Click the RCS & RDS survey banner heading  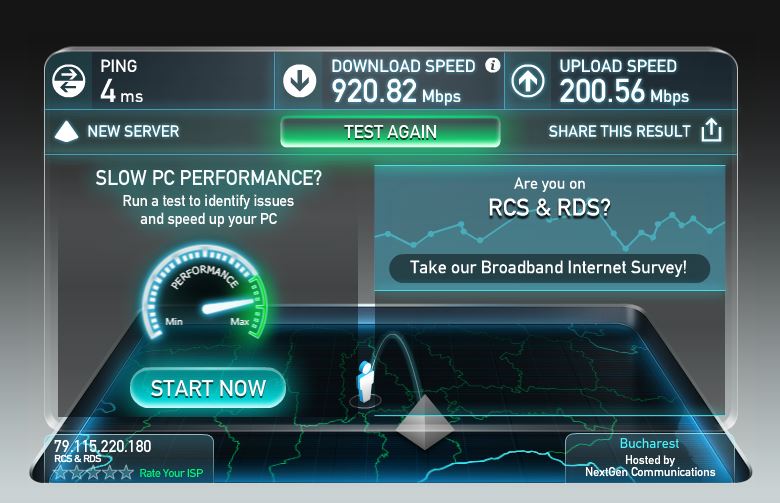[549, 207]
